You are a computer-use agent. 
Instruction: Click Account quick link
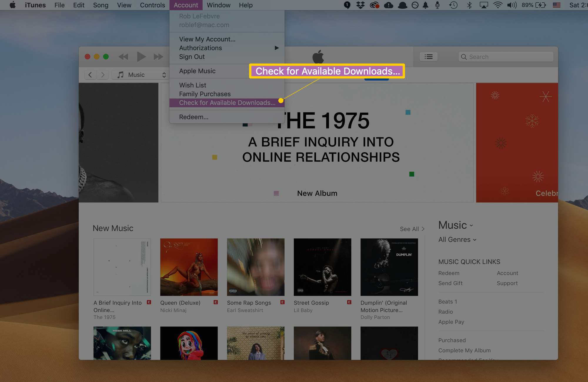(507, 273)
